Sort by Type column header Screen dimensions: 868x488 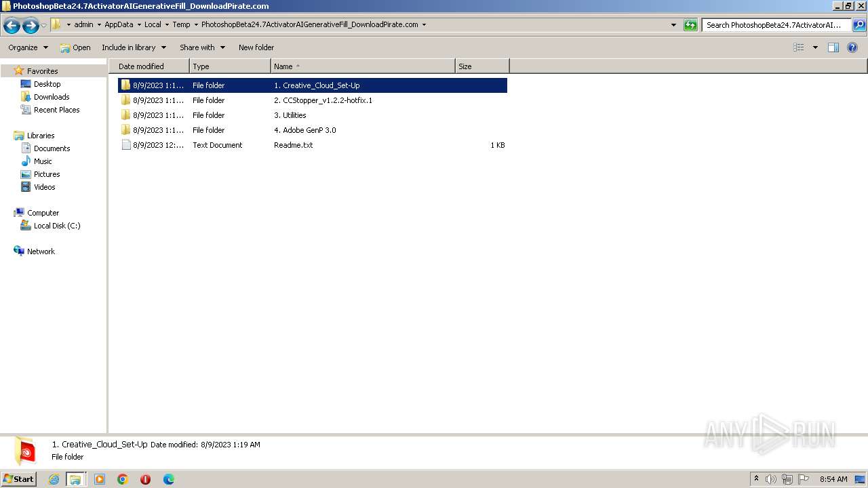coord(230,66)
